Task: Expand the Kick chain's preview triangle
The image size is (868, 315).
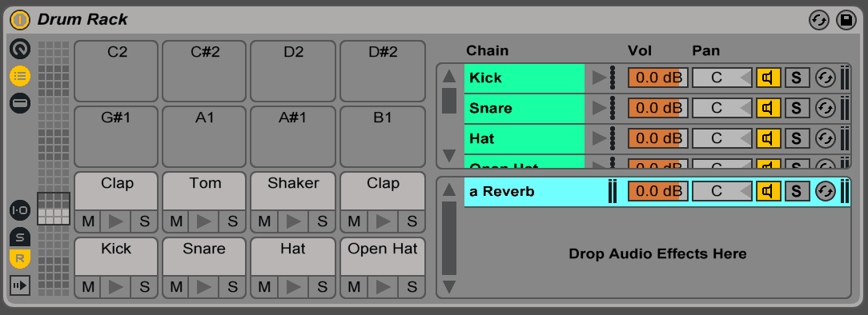Action: [598, 78]
